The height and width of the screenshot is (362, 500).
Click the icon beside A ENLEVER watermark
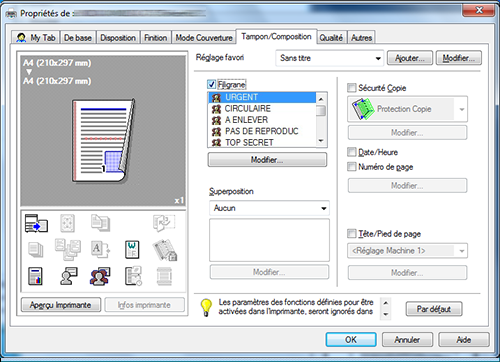217,120
